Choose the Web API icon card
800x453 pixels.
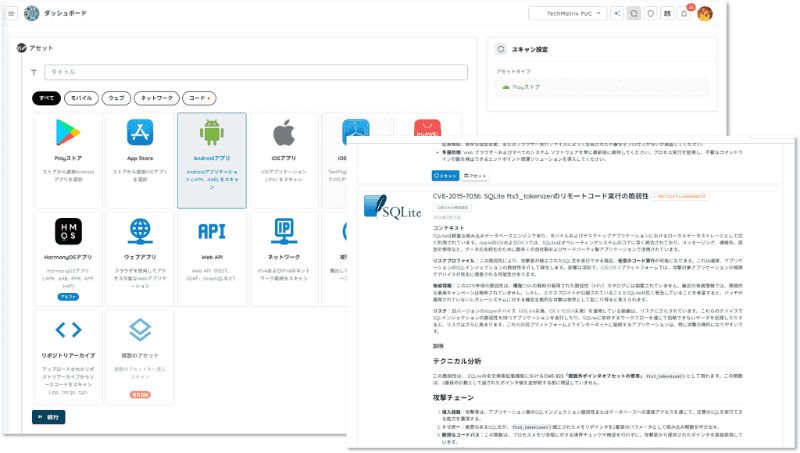(212, 232)
